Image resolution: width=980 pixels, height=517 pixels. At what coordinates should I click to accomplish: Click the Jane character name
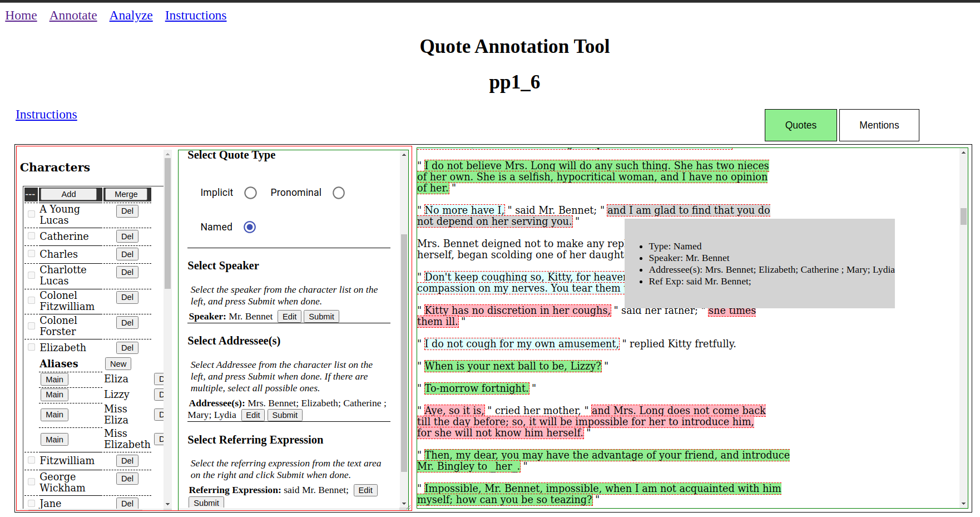tap(51, 504)
